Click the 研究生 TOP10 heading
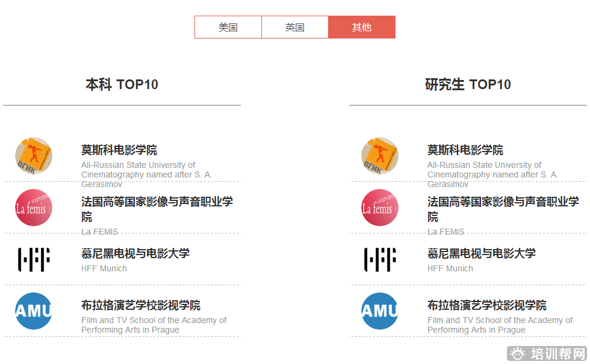 468,84
